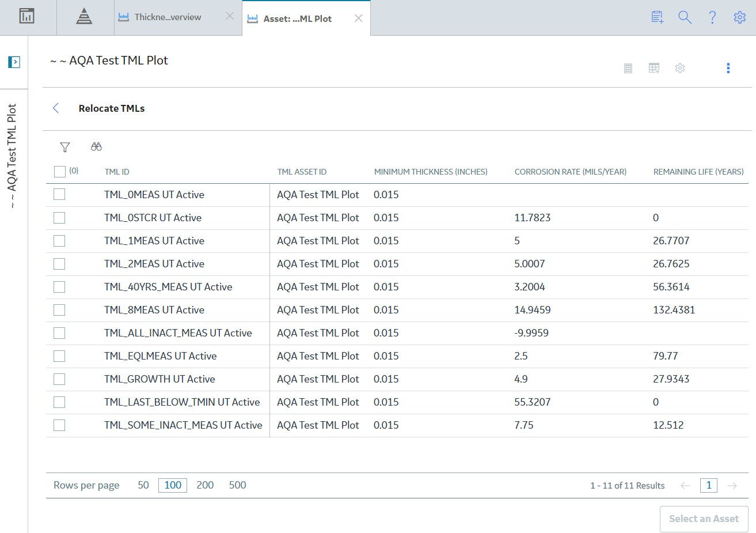The height and width of the screenshot is (533, 756).
Task: Check the TML_8MEAS UT Active row
Action: pyautogui.click(x=59, y=310)
